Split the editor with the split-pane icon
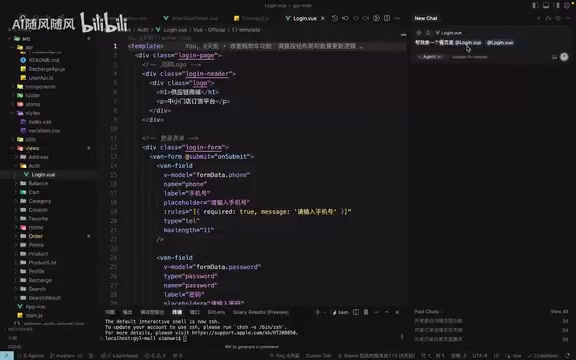The width and height of the screenshot is (576, 360). (387, 18)
